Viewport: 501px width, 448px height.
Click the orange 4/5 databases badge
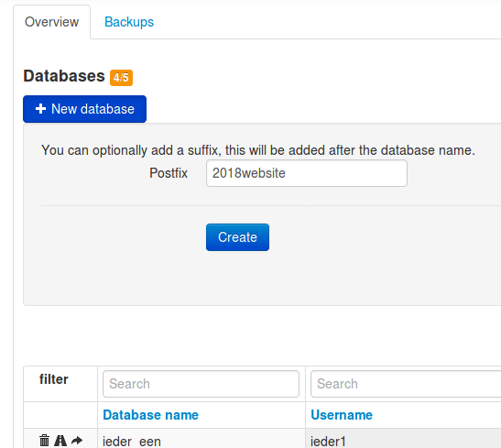point(121,78)
